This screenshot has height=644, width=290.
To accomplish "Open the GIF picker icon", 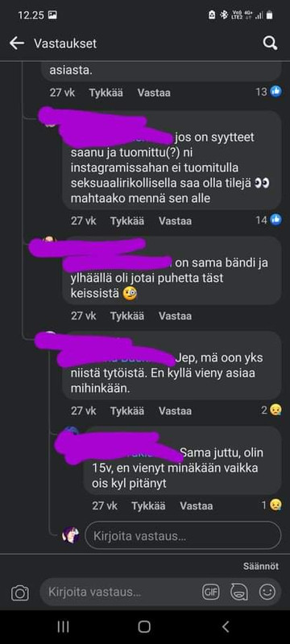I will point(211,592).
